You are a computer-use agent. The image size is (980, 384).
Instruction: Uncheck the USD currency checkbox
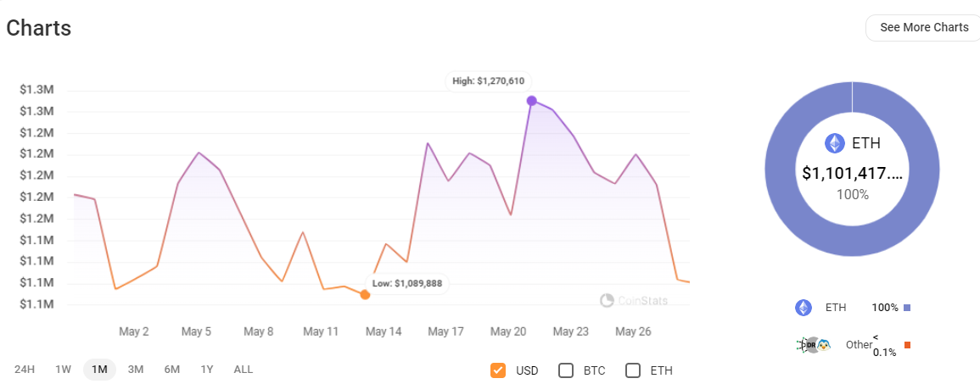[498, 370]
